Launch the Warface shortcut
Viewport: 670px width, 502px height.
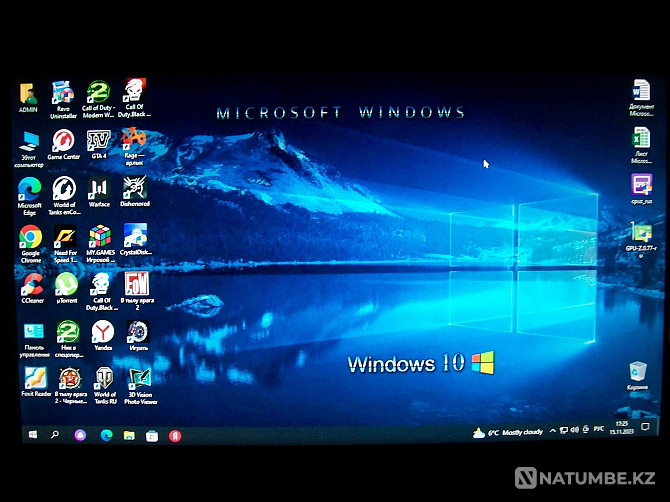[99, 192]
